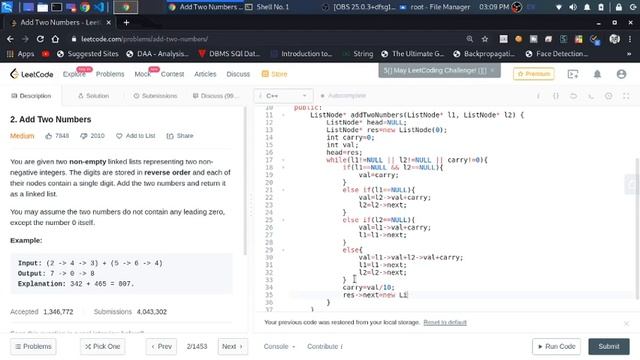The image size is (640, 360).
Task: Click the Pick One button
Action: click(102, 347)
